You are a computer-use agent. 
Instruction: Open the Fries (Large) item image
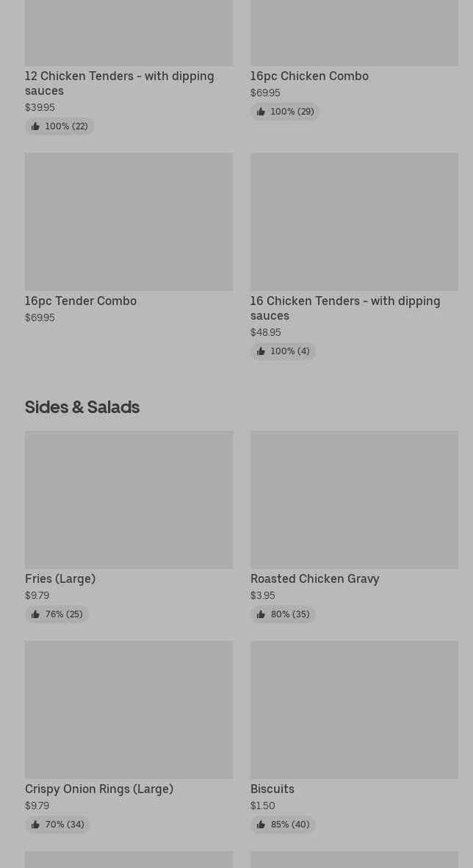(129, 499)
